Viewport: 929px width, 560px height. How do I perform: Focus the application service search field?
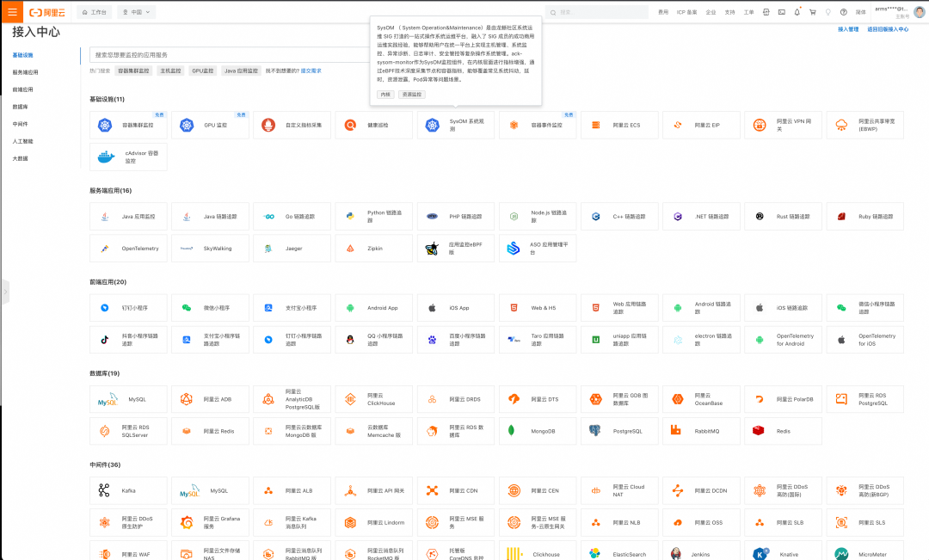pos(230,54)
